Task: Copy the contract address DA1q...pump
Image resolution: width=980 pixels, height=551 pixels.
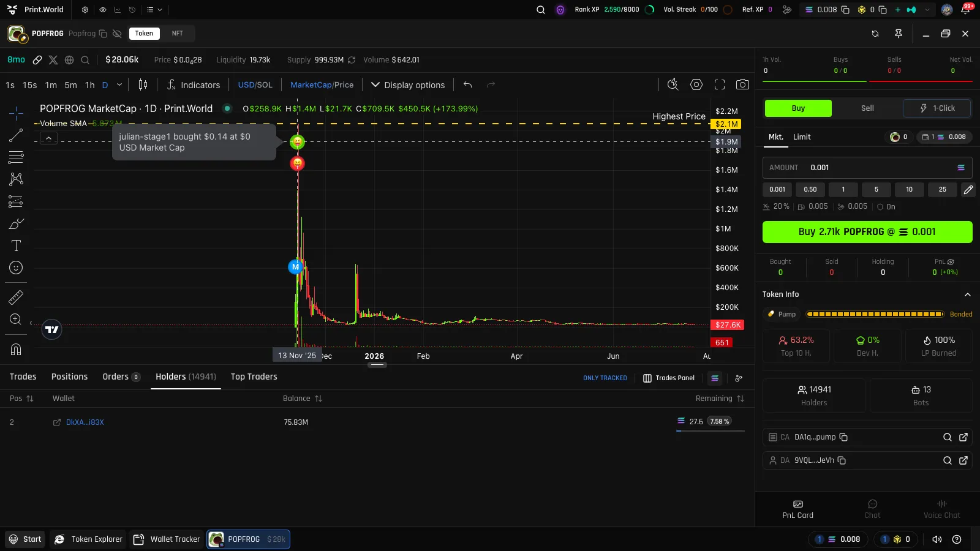Action: point(843,437)
